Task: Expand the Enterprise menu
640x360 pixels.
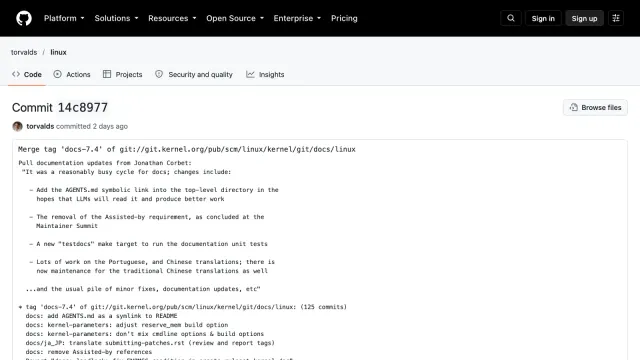Action: point(297,18)
